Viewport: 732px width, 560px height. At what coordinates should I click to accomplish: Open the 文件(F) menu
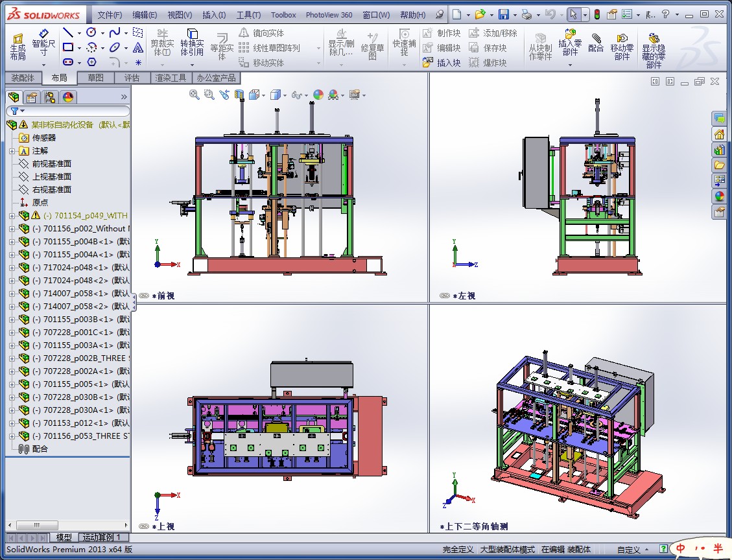pos(110,15)
